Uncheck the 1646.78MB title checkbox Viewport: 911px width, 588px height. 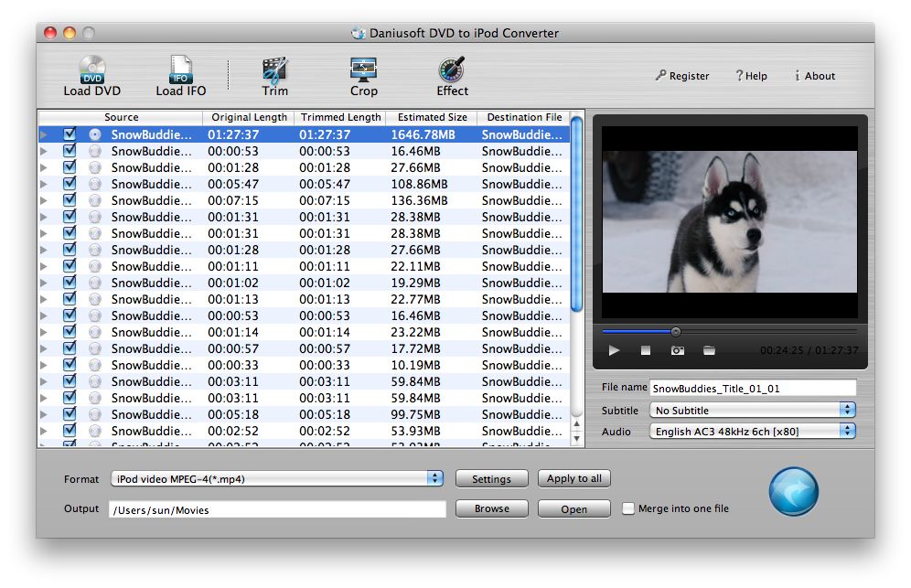pos(70,134)
